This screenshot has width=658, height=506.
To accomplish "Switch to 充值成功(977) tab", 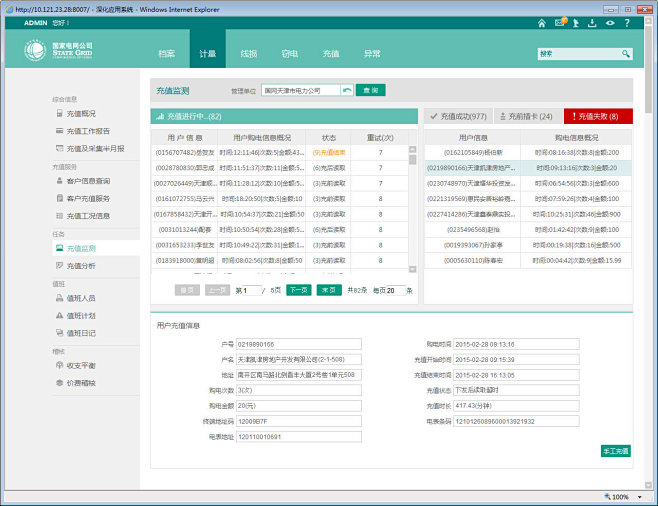I will (x=458, y=116).
